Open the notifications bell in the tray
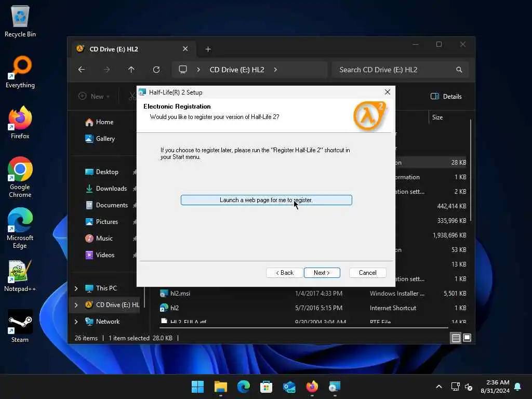Screen dimensions: 532x399 (x=517, y=387)
